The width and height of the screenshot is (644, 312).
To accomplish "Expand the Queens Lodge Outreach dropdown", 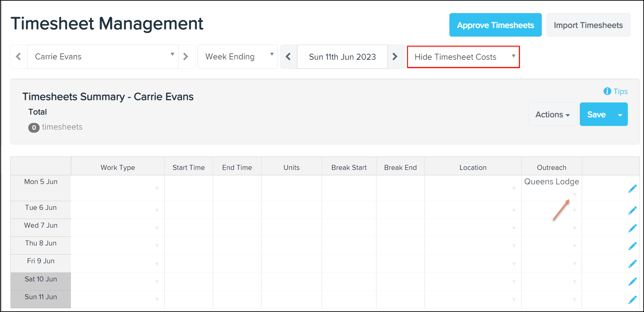I will pyautogui.click(x=574, y=194).
